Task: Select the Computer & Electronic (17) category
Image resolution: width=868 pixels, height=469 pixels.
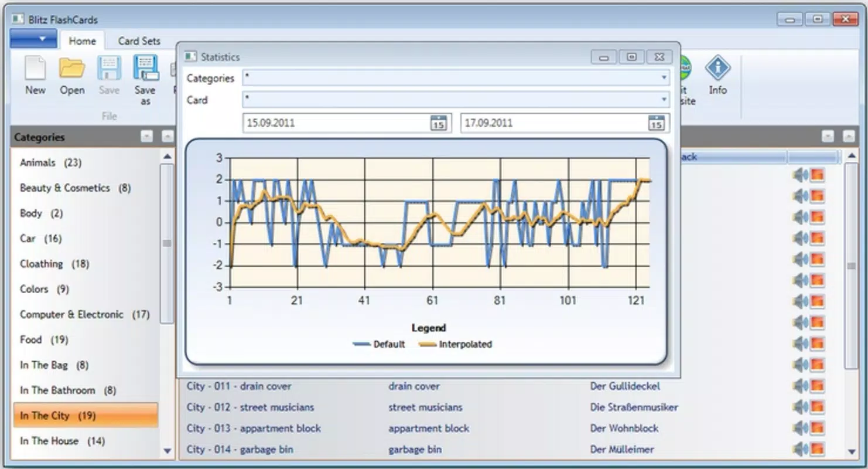Action: point(85,314)
